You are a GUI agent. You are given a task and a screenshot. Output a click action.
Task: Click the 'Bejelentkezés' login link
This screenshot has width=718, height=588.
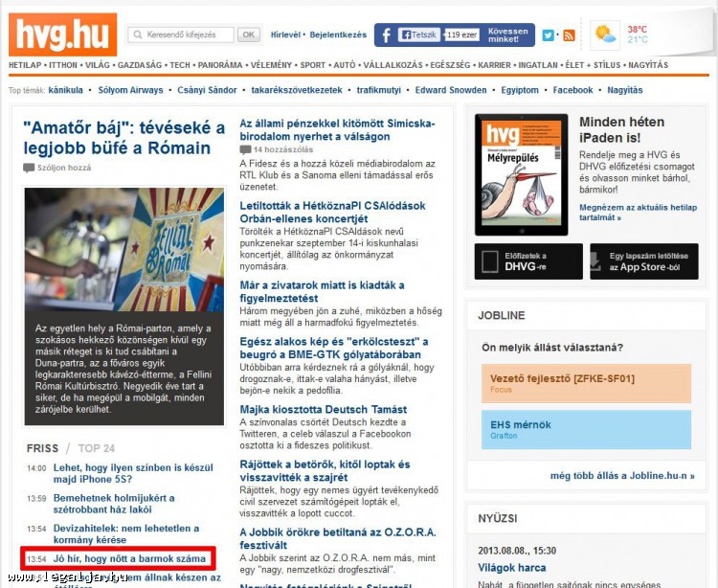pyautogui.click(x=336, y=34)
